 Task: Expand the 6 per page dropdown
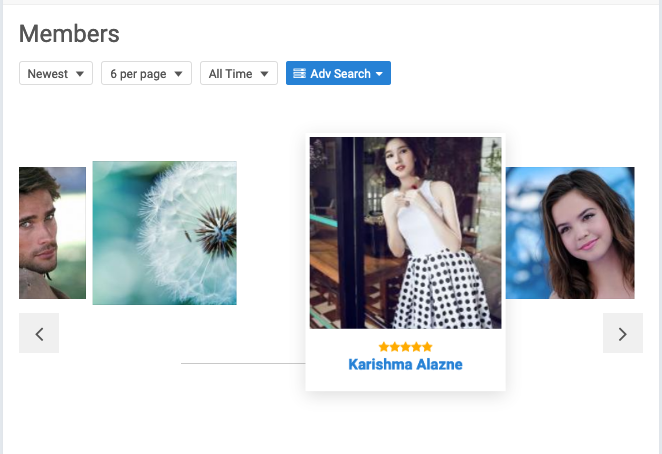pos(146,74)
